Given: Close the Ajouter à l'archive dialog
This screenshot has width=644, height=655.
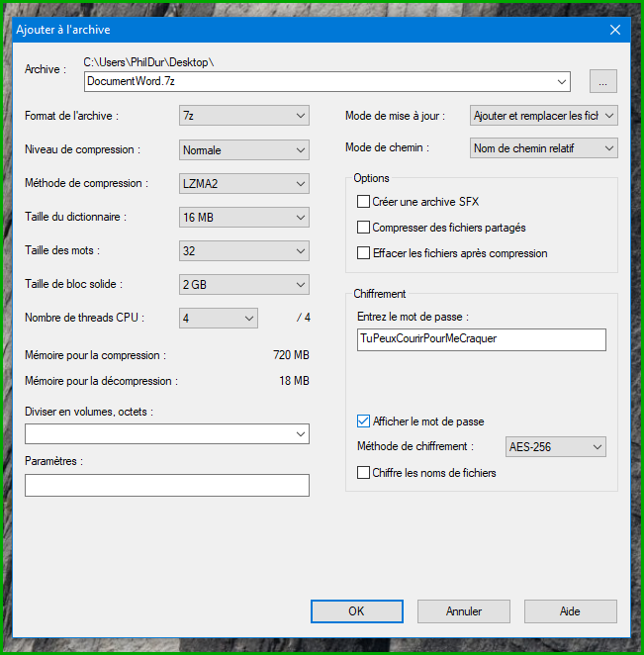Looking at the screenshot, I should [x=614, y=30].
